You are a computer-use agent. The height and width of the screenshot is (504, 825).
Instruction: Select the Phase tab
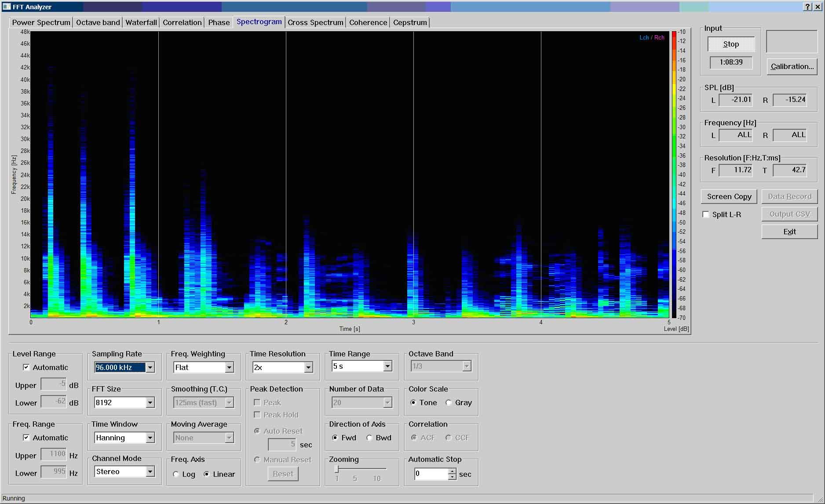pos(219,22)
